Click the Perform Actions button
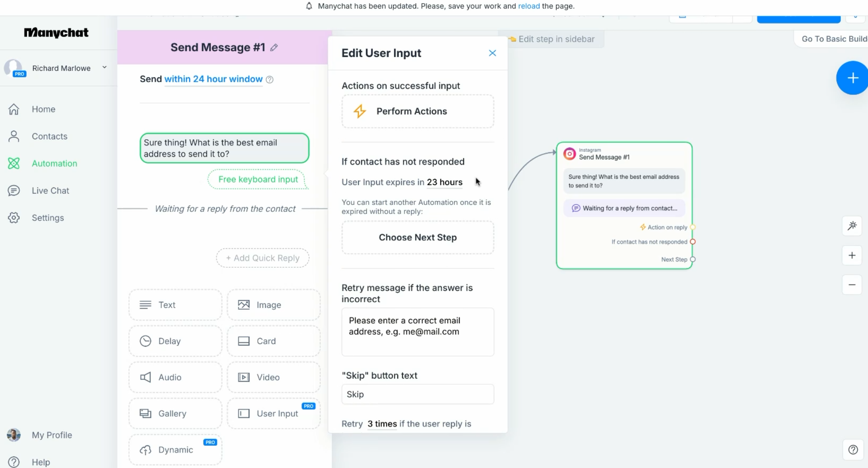Image resolution: width=868 pixels, height=468 pixels. pos(417,111)
